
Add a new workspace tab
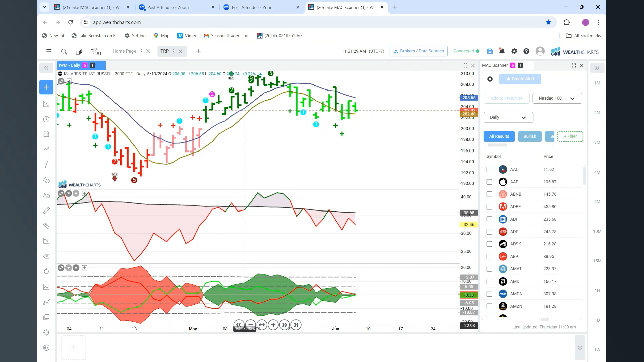198,51
